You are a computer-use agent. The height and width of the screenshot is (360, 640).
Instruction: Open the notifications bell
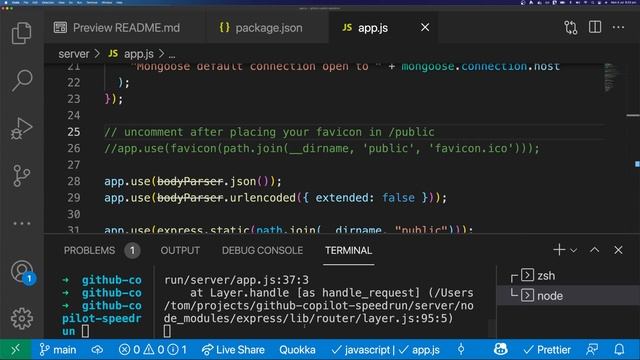tap(619, 349)
